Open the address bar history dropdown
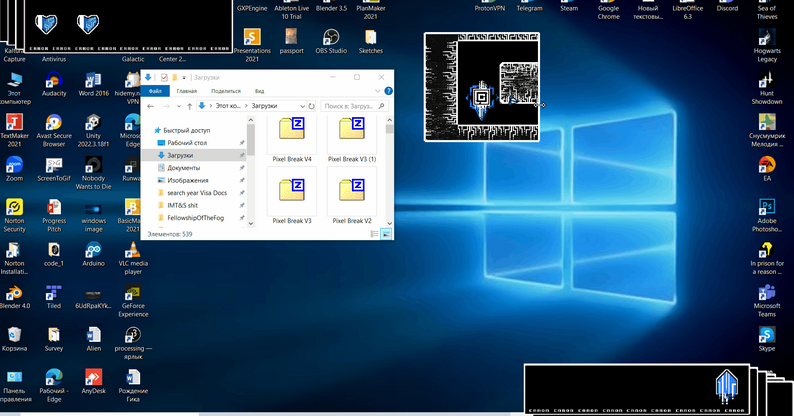Screen dimensions: 794x416 pyautogui.click(x=301, y=105)
